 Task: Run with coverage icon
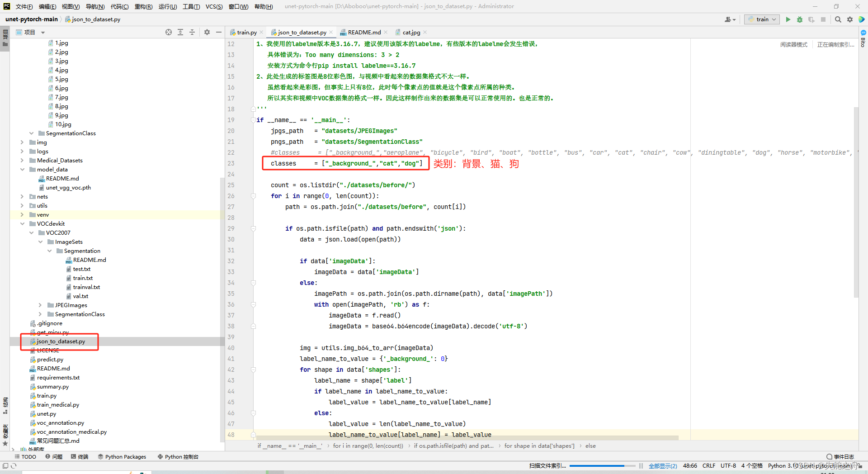click(811, 19)
